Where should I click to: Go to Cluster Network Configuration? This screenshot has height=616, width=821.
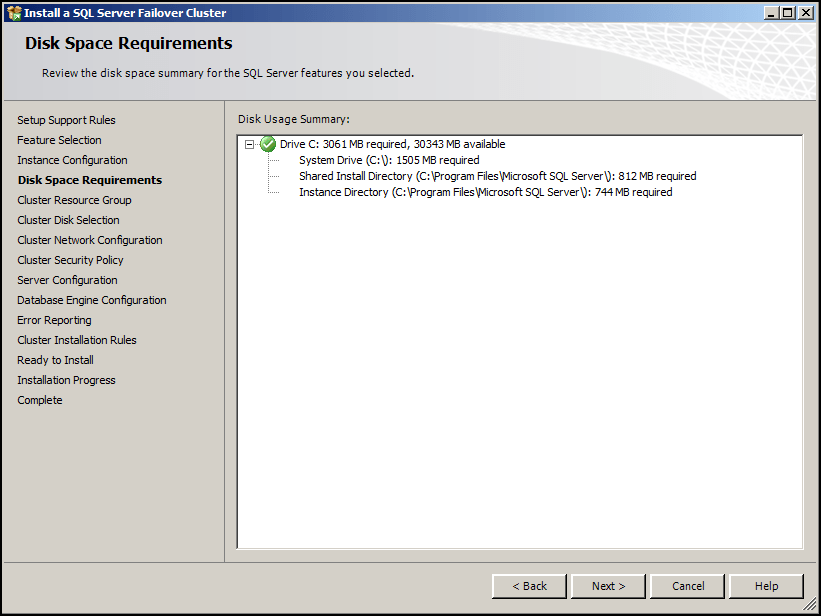(x=90, y=240)
